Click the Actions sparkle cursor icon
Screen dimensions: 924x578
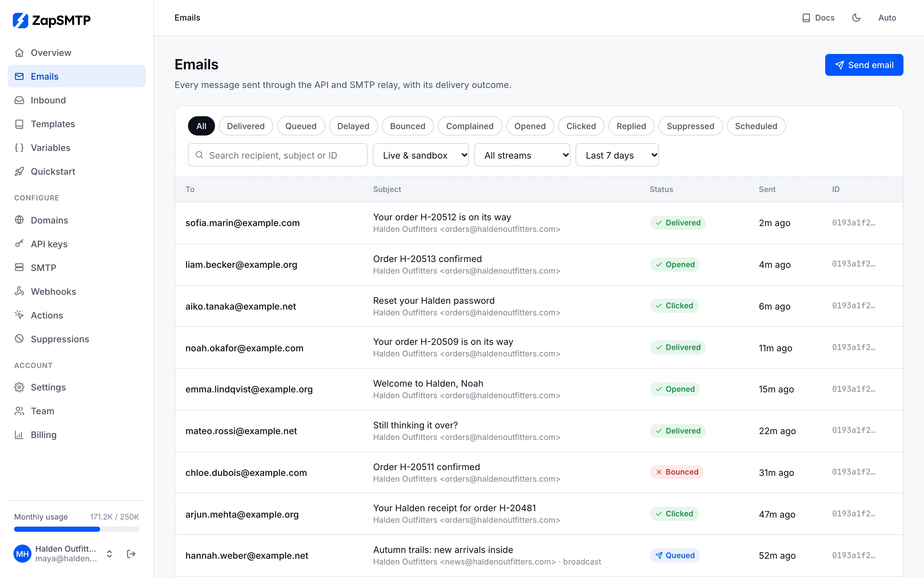tap(19, 315)
